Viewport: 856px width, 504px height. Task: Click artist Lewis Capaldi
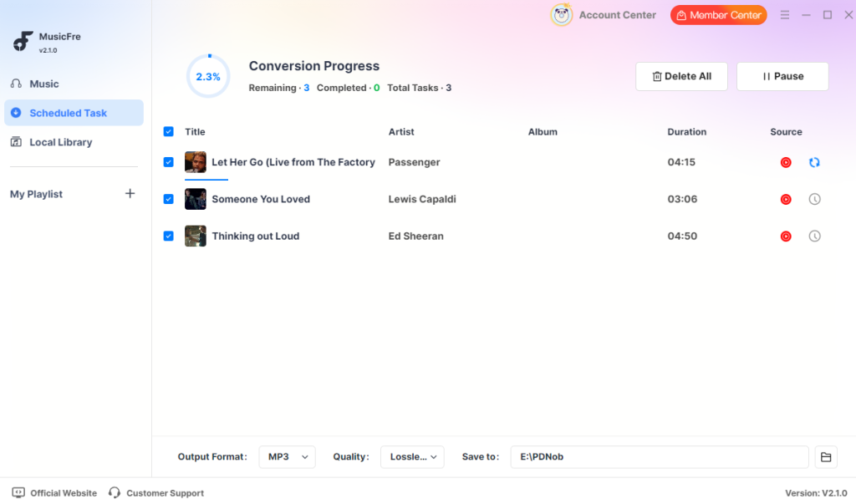[x=422, y=199]
